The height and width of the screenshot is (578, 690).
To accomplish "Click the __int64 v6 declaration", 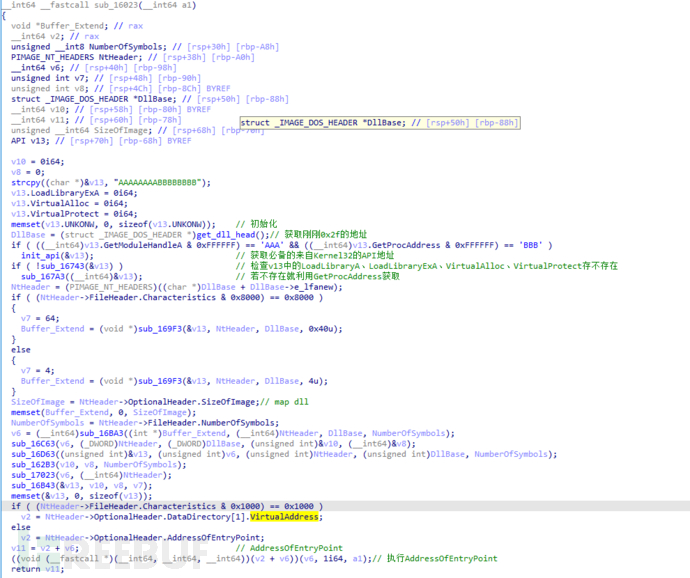I will coord(37,68).
